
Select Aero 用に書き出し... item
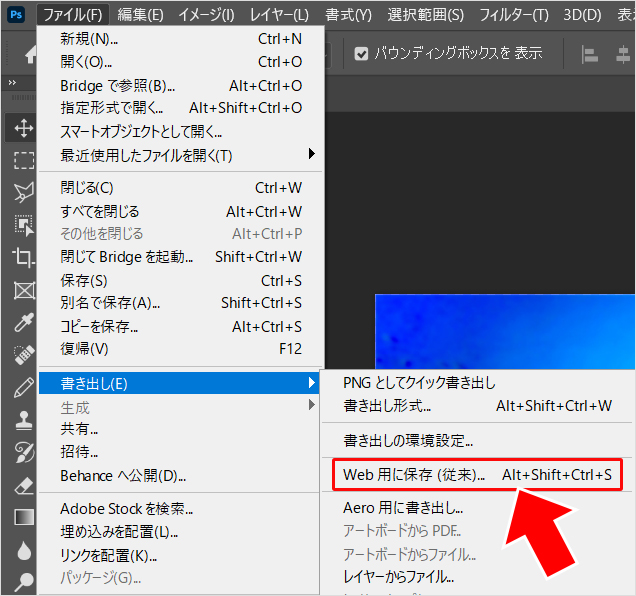(x=477, y=508)
